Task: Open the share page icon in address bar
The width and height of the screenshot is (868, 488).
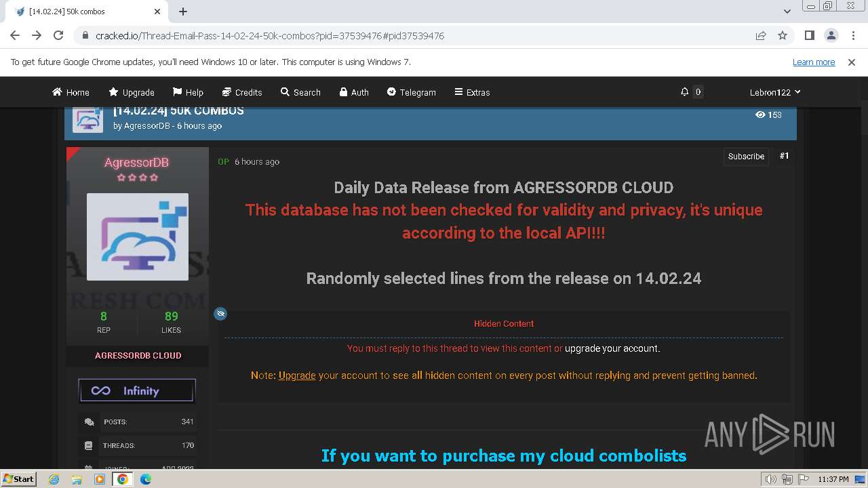Action: 761,35
